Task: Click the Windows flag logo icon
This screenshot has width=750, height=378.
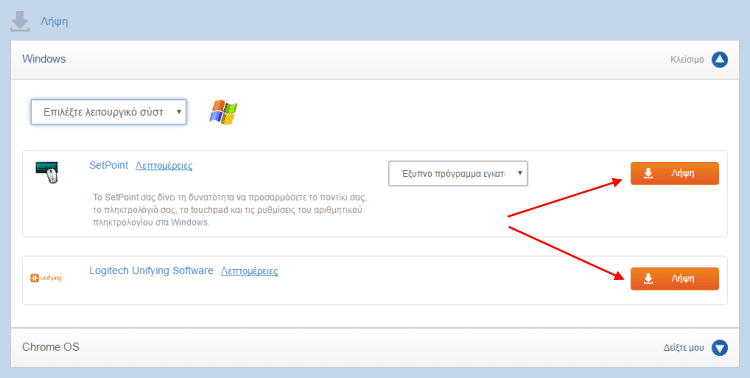Action: [x=223, y=112]
